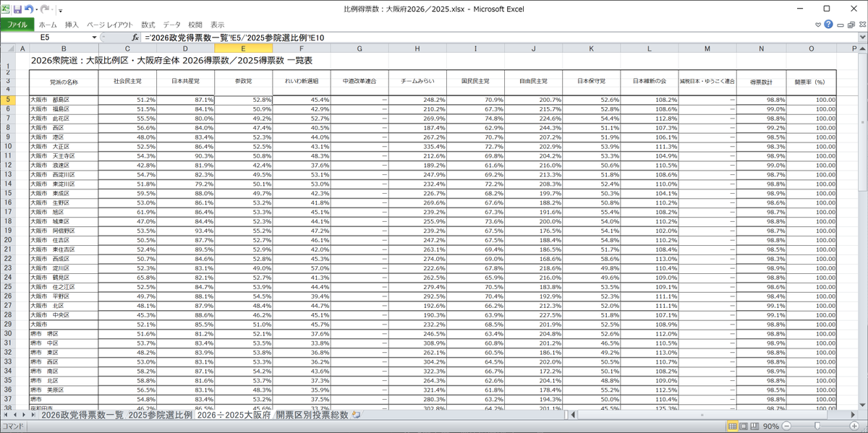868x433 pixels.
Task: Go to the first sheet tab arrow
Action: coord(6,416)
